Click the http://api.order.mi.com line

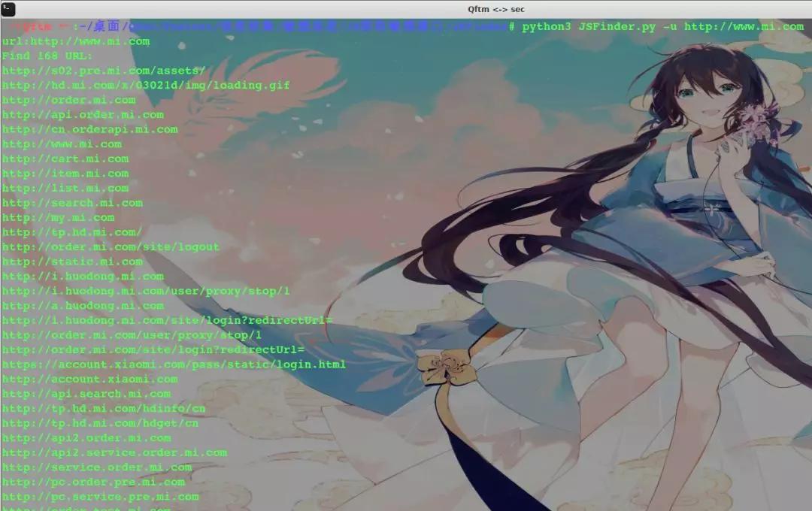[x=83, y=114]
